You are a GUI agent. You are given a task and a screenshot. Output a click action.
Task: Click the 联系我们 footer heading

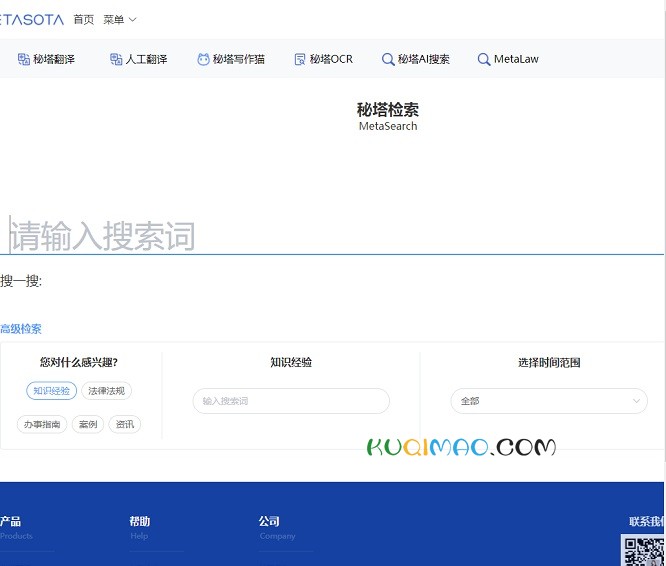(647, 521)
